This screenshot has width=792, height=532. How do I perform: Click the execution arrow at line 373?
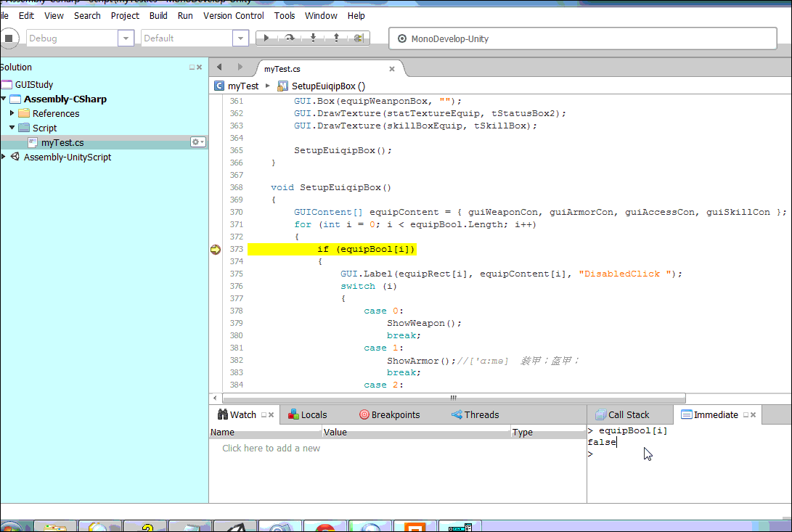[215, 249]
